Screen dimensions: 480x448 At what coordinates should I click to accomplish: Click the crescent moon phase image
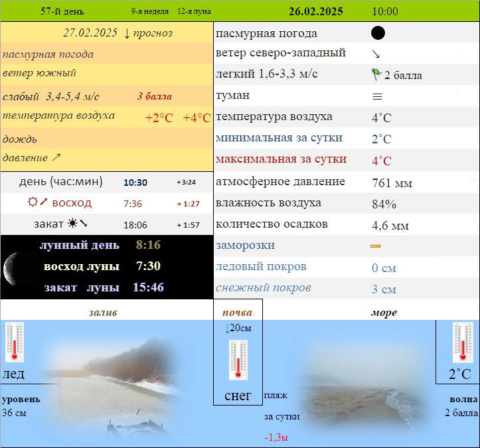(x=12, y=269)
